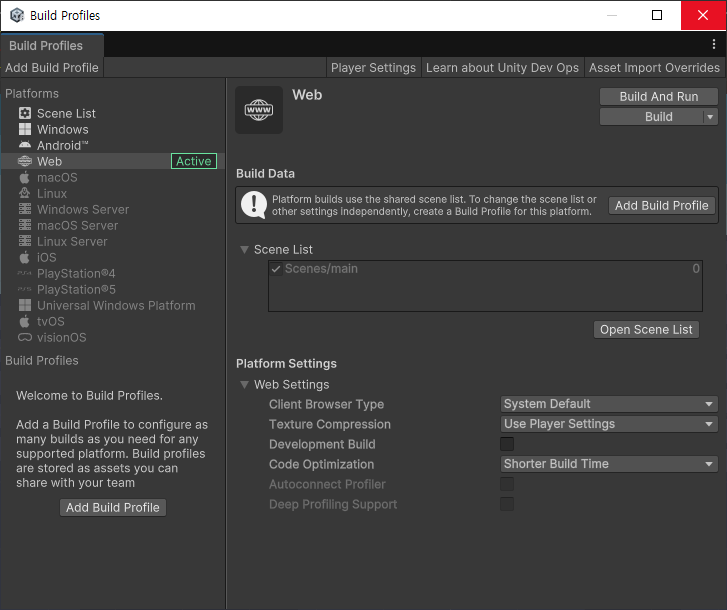The image size is (727, 610).
Task: Click the Build And Run button
Action: coord(659,96)
